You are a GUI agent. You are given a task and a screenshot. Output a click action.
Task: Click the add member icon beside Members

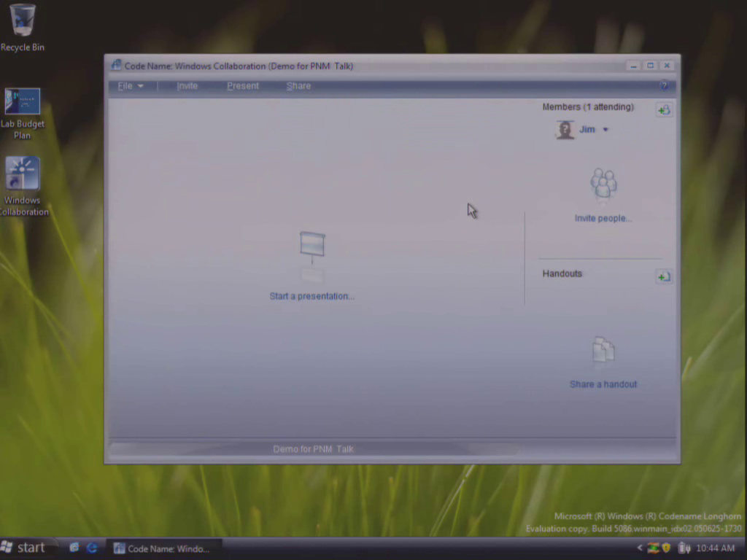[x=664, y=110]
